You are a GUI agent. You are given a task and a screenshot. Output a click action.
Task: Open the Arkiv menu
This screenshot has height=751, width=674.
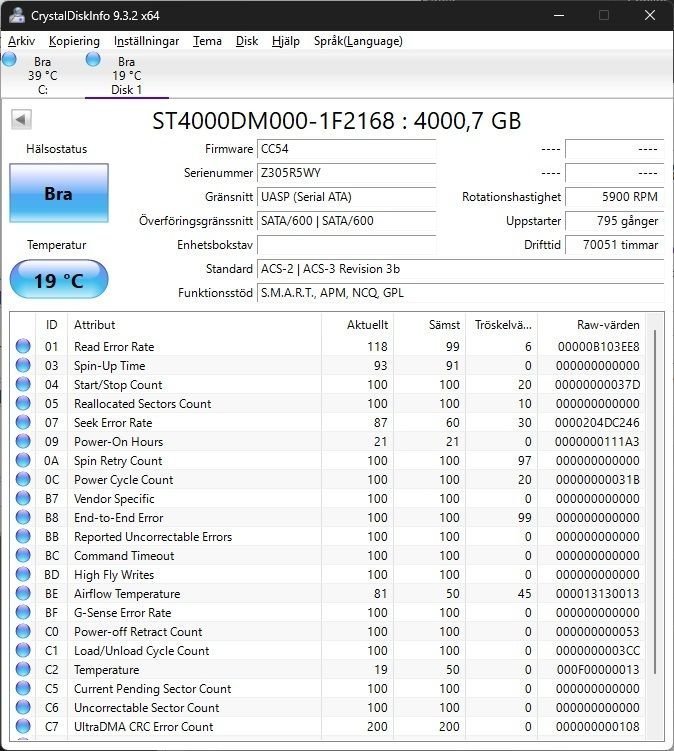21,41
